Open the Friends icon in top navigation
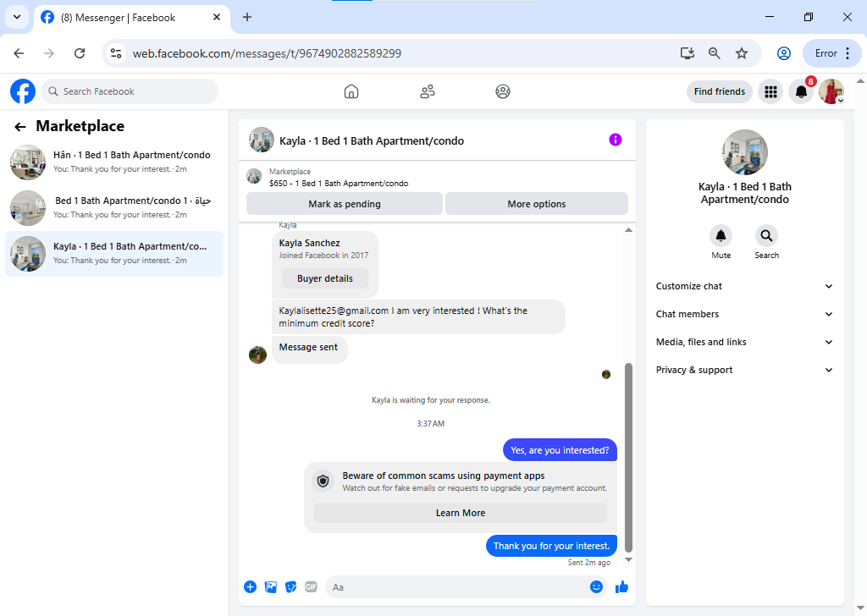This screenshot has height=616, width=867. [x=428, y=91]
